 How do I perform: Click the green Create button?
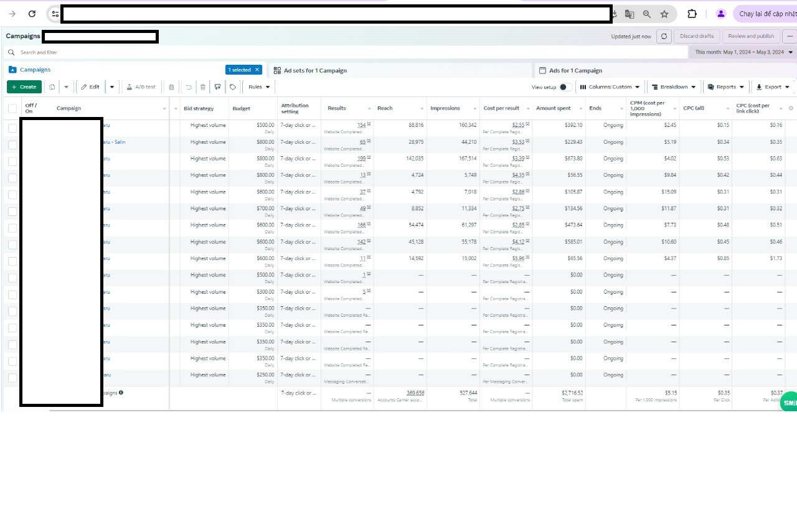[x=24, y=87]
